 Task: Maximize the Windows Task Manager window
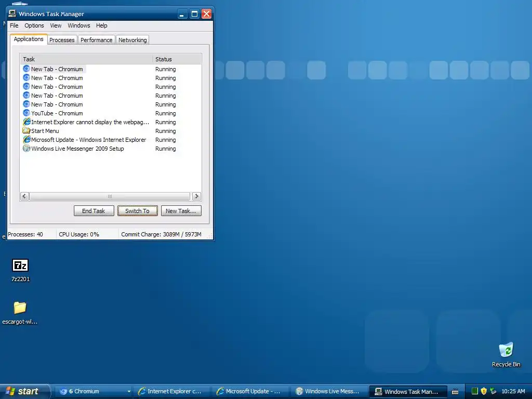(194, 14)
